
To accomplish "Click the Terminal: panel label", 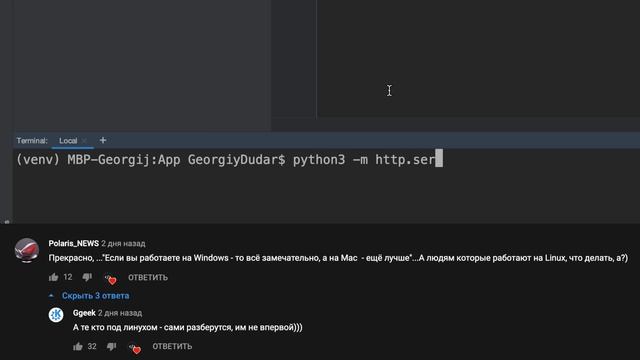I will click(x=32, y=141).
